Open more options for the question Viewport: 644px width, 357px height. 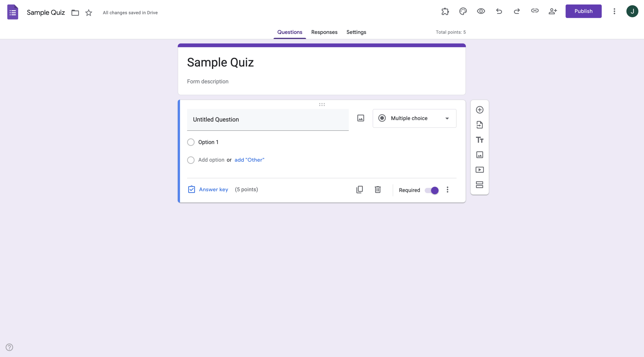click(447, 190)
